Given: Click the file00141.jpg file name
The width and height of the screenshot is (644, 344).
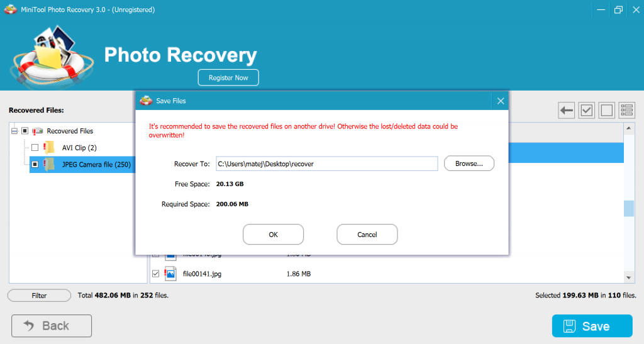Looking at the screenshot, I should click(202, 274).
